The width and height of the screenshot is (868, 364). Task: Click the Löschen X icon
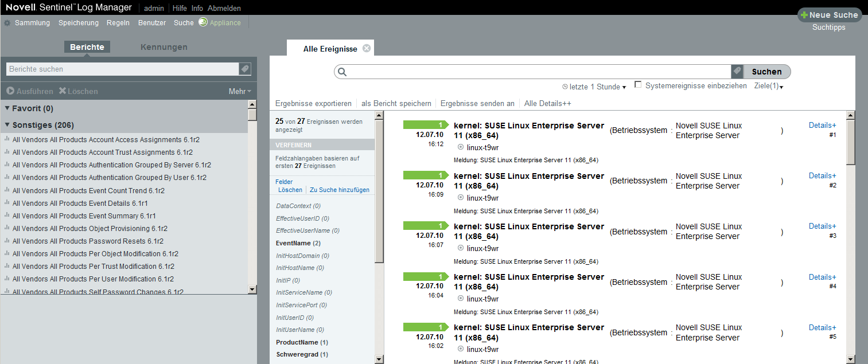tap(63, 91)
